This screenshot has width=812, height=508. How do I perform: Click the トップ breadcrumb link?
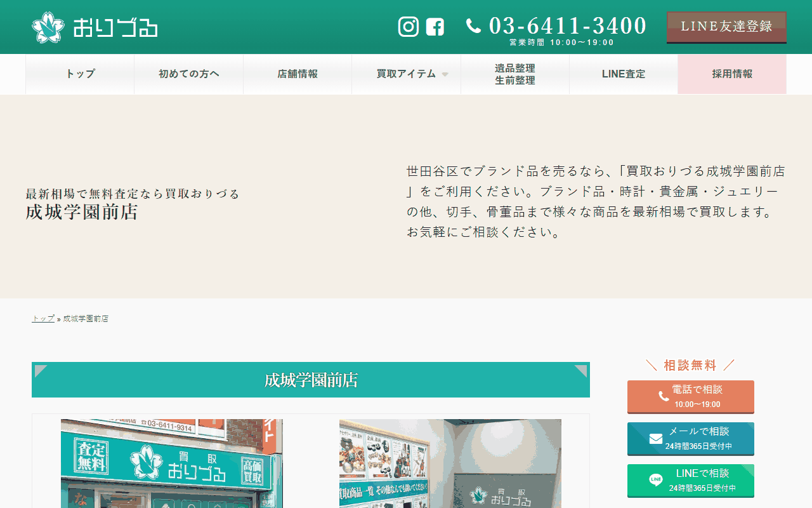[x=43, y=319]
